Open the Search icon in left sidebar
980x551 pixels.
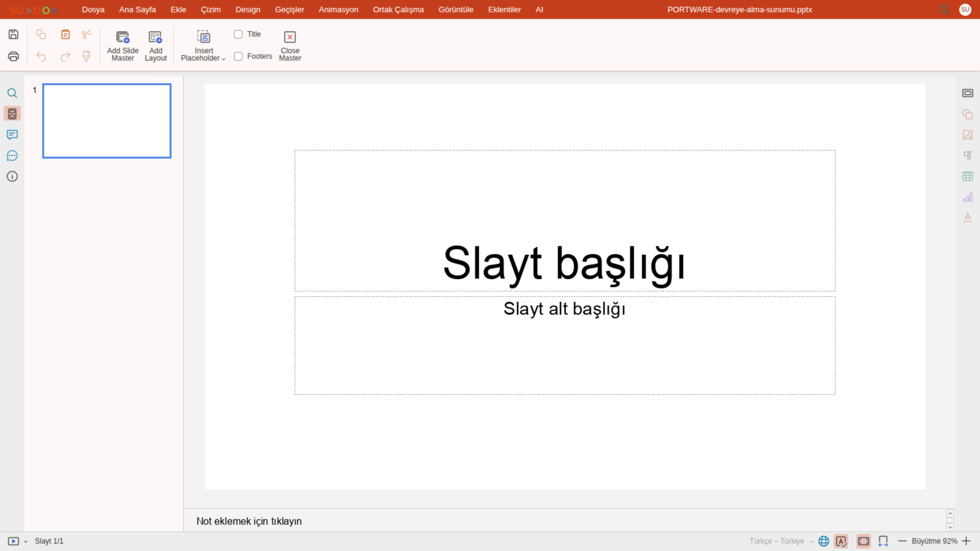tap(12, 93)
